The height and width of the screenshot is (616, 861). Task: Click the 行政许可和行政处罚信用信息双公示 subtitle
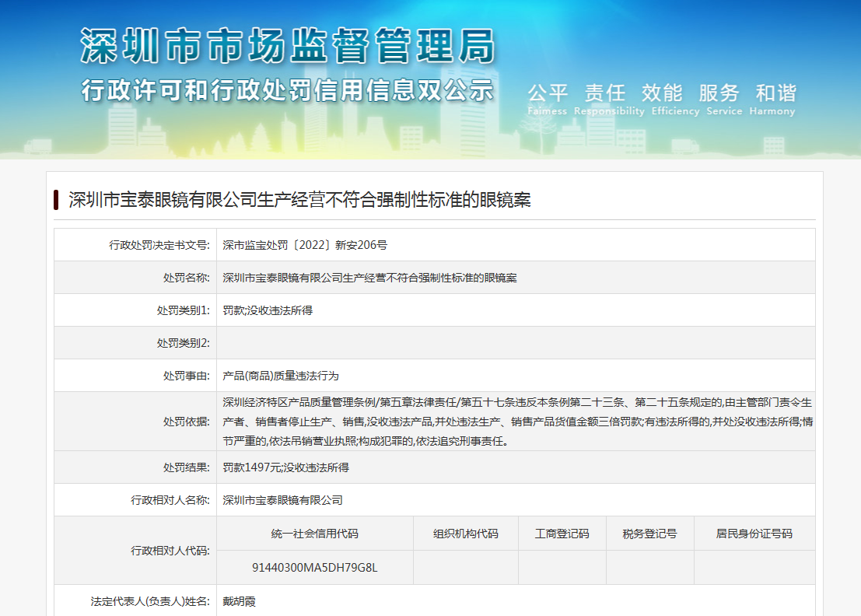287,90
